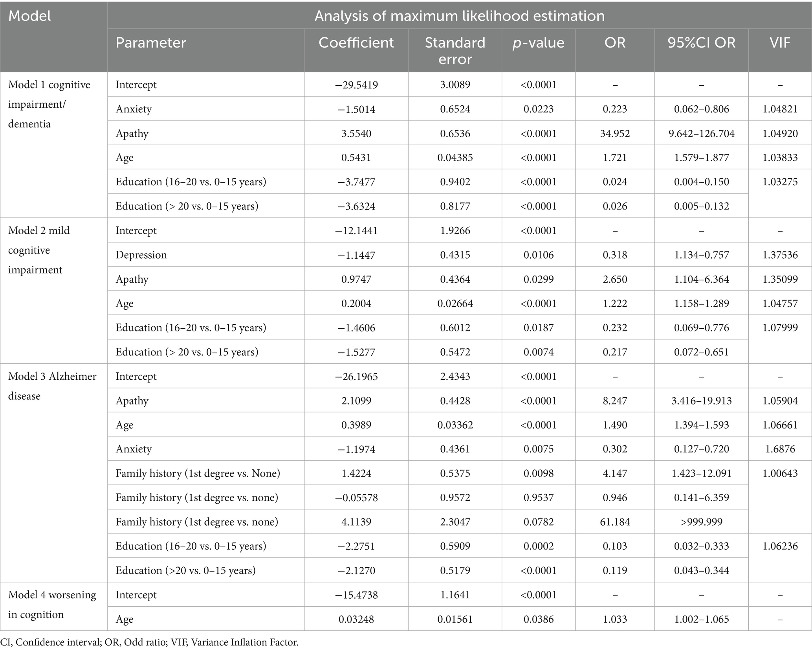The height and width of the screenshot is (651, 812).
Task: Select the VIF value 1.6876
Action: click(780, 449)
